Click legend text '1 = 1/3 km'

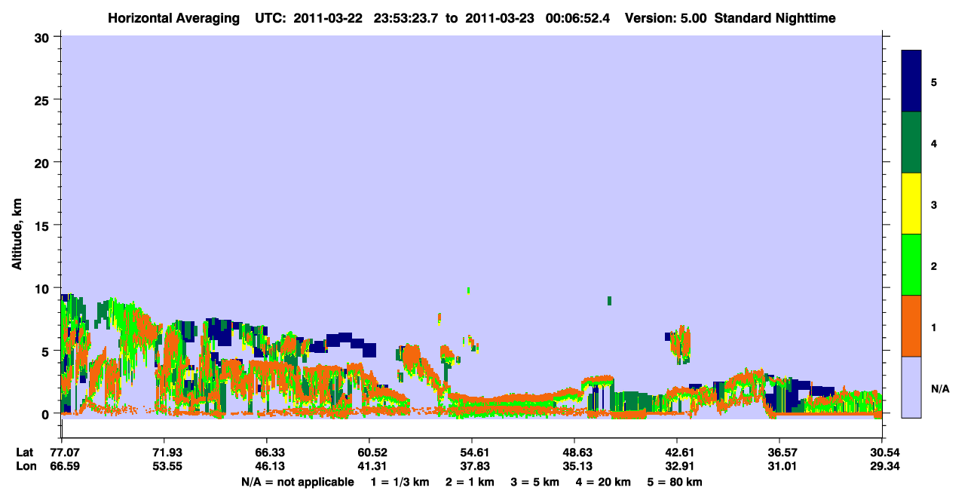pos(400,482)
